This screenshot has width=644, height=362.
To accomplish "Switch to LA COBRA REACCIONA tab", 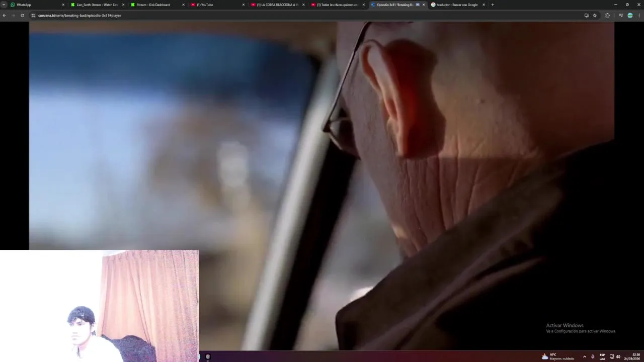I will pos(277,5).
